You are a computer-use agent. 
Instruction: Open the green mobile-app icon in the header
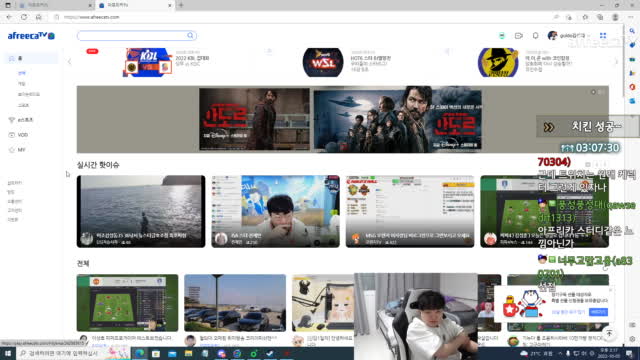[502, 36]
